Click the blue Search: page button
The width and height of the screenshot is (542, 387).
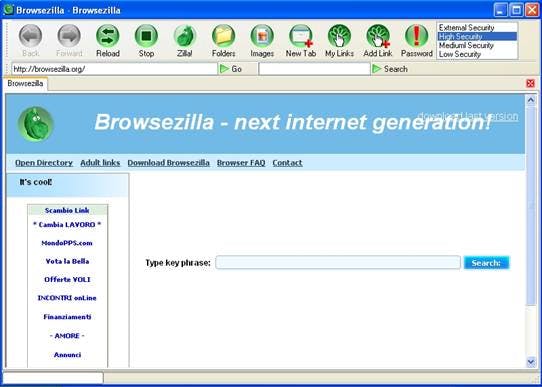point(486,263)
